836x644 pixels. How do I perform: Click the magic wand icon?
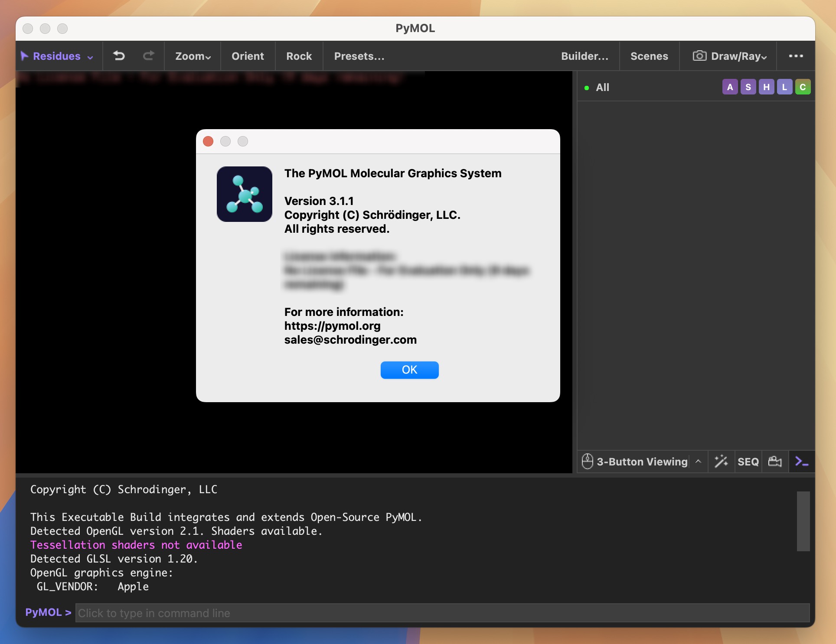coord(721,462)
